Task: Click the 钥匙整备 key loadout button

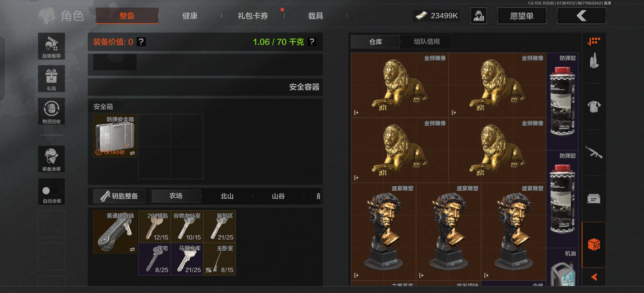Action: (x=119, y=196)
